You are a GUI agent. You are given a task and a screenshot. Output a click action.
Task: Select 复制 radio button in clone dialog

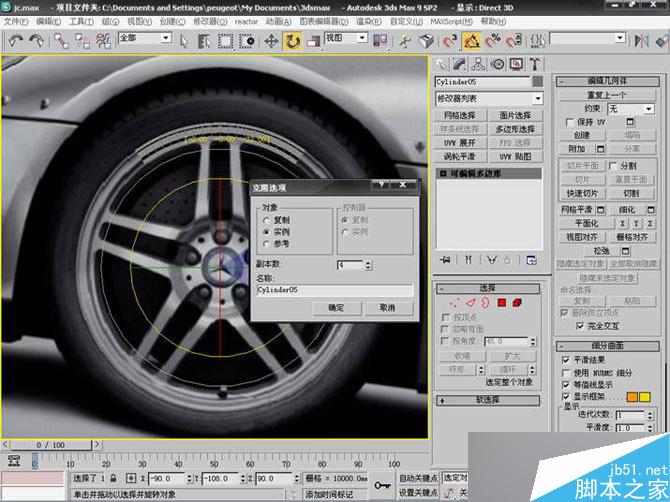265,219
